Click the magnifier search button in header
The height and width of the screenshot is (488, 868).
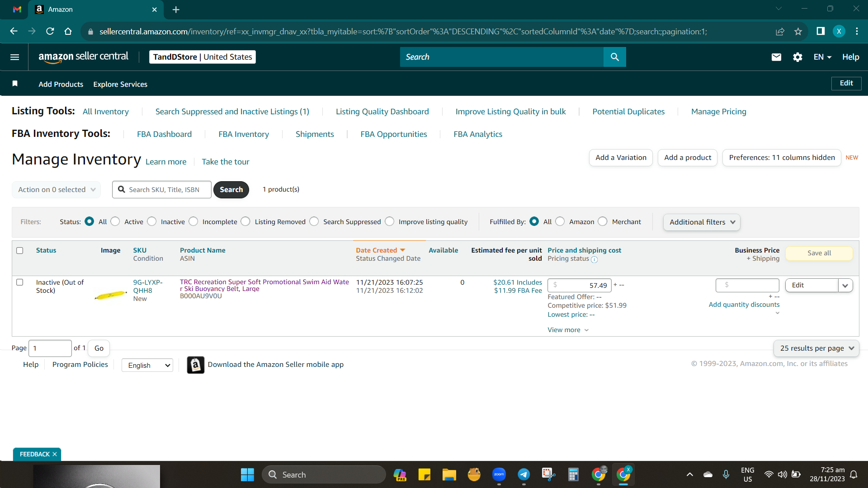tap(614, 57)
